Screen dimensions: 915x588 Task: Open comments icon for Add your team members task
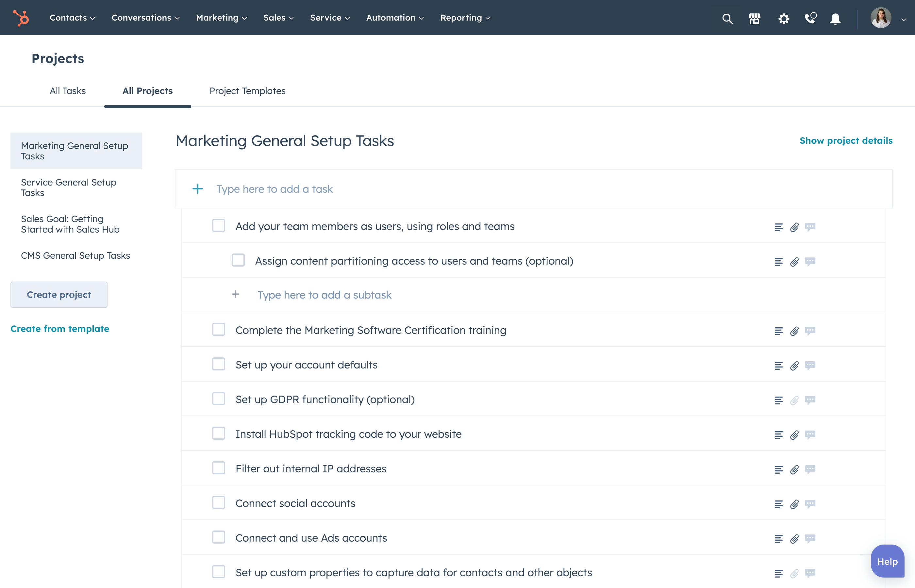(810, 227)
